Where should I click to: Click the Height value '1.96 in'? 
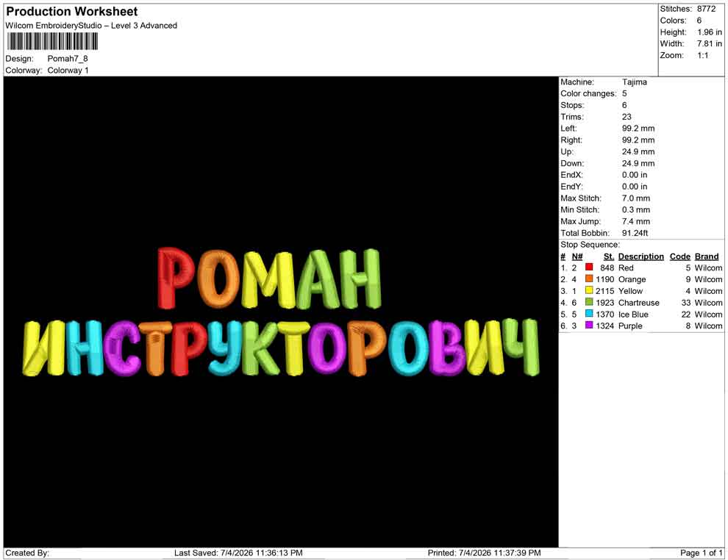[x=710, y=32]
